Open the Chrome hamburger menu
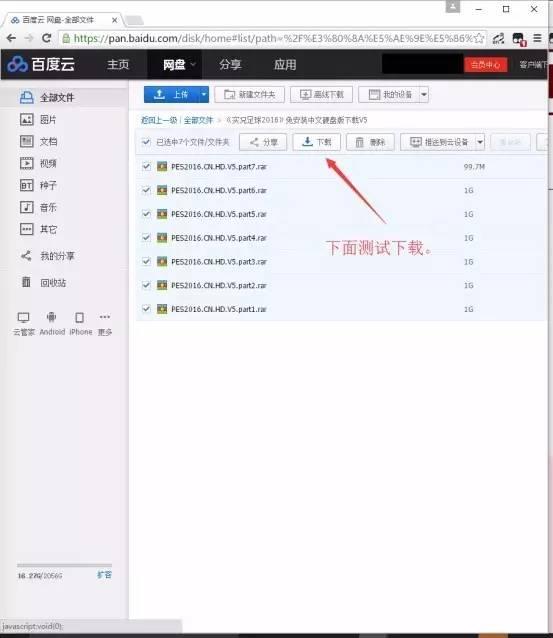553x638 pixels. (x=537, y=38)
